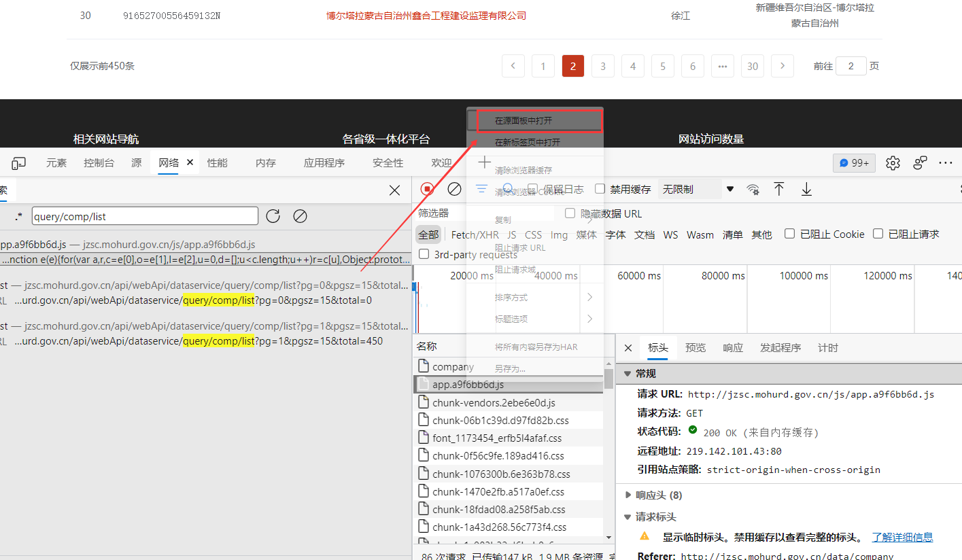The height and width of the screenshot is (560, 962).
Task: Close the Network tab
Action: [x=190, y=162]
